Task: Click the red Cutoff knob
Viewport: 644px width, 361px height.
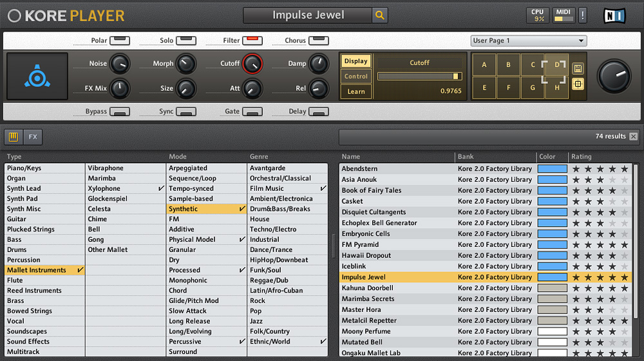Action: (x=252, y=64)
